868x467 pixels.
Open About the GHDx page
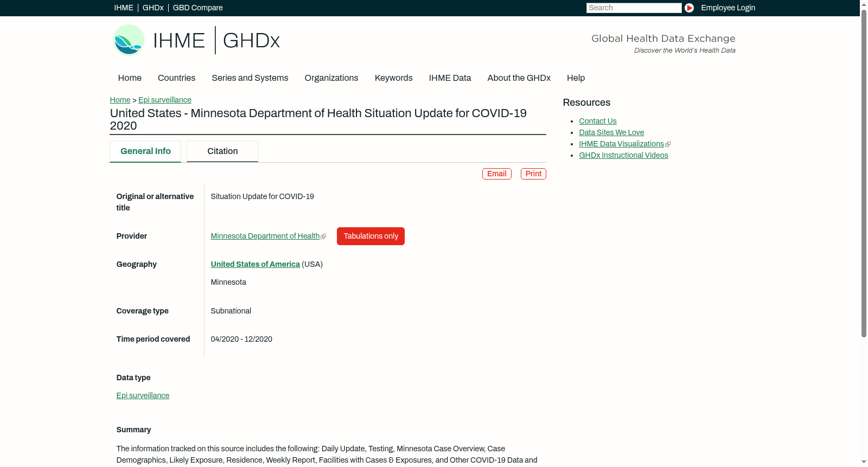click(x=519, y=78)
